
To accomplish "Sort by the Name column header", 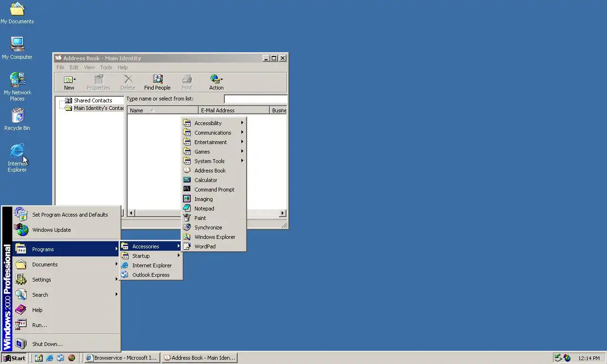I will tap(163, 110).
